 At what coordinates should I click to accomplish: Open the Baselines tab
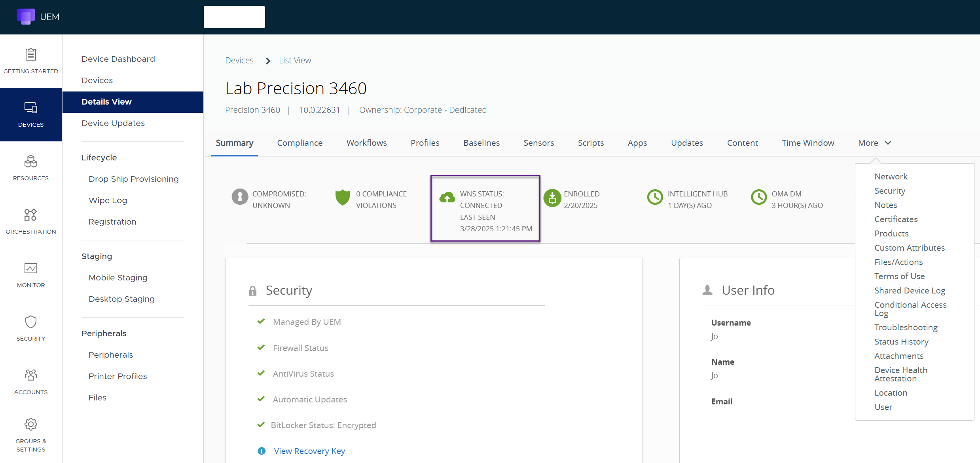coord(481,143)
